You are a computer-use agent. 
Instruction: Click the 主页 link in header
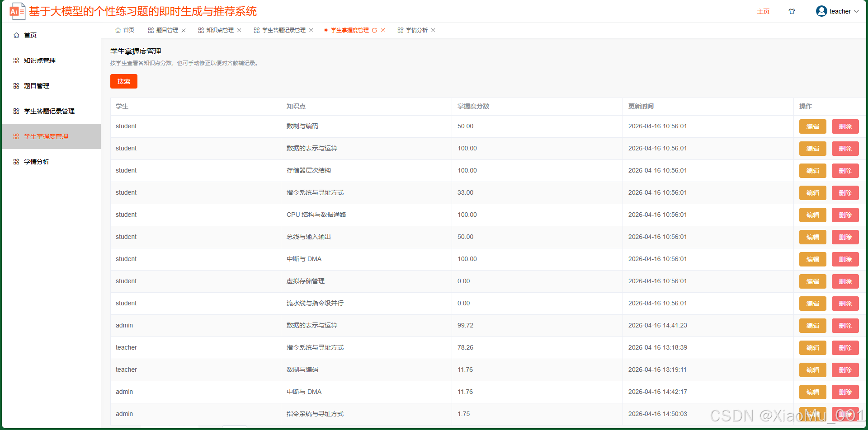click(763, 11)
